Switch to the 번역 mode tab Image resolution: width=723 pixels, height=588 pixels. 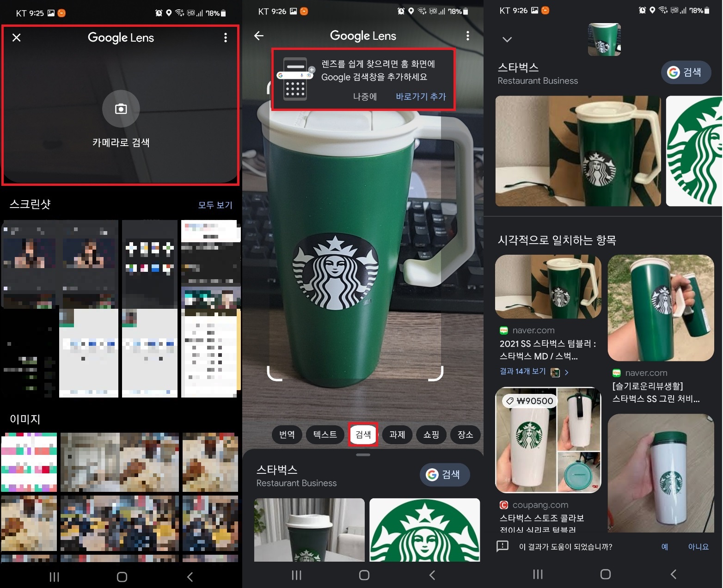[x=287, y=435]
